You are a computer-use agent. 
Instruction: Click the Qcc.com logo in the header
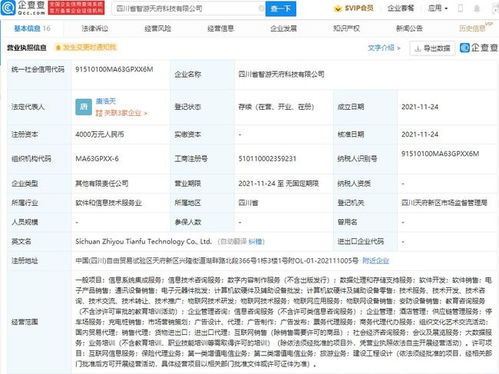(x=23, y=8)
